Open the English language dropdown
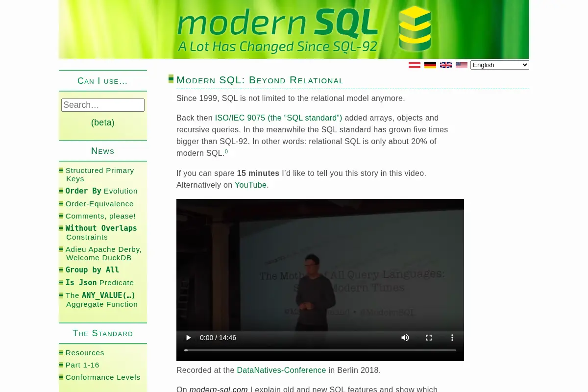Screen dimensions: 588x392 pyautogui.click(x=500, y=65)
